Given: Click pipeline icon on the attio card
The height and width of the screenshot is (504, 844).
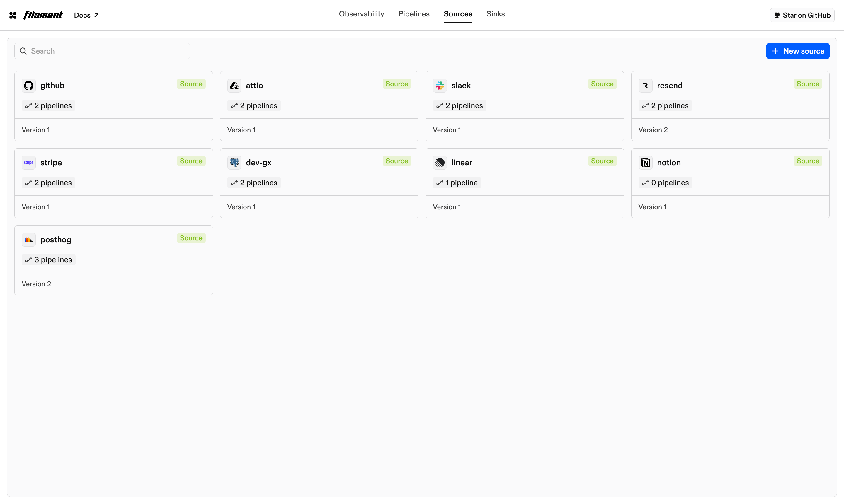Looking at the screenshot, I should pos(234,105).
